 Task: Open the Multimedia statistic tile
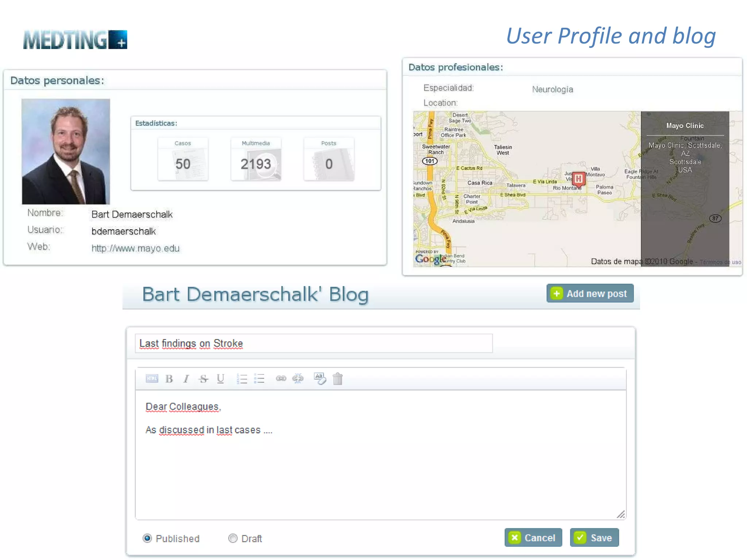point(256,159)
